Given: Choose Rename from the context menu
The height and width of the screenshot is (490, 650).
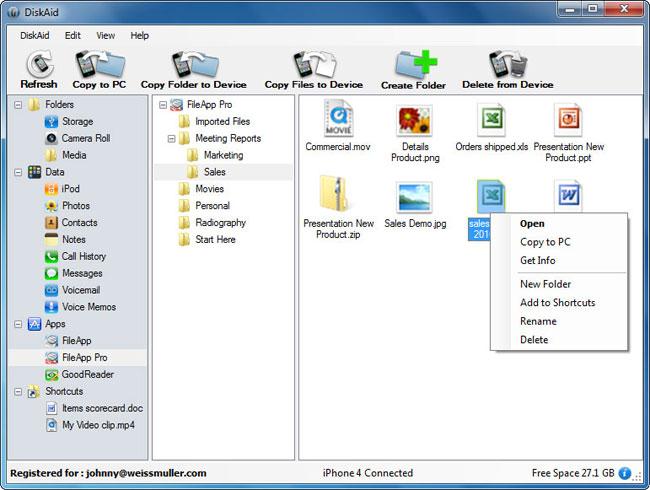Looking at the screenshot, I should 538,321.
